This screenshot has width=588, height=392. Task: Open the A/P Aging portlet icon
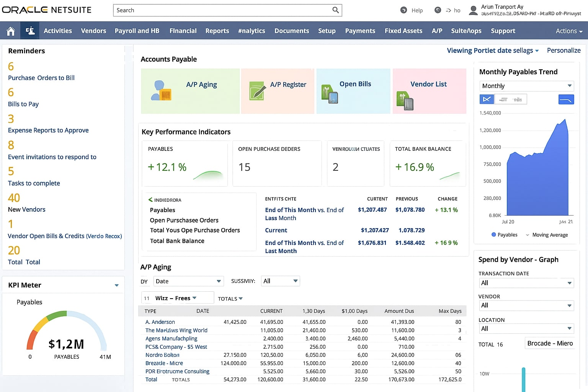[161, 91]
